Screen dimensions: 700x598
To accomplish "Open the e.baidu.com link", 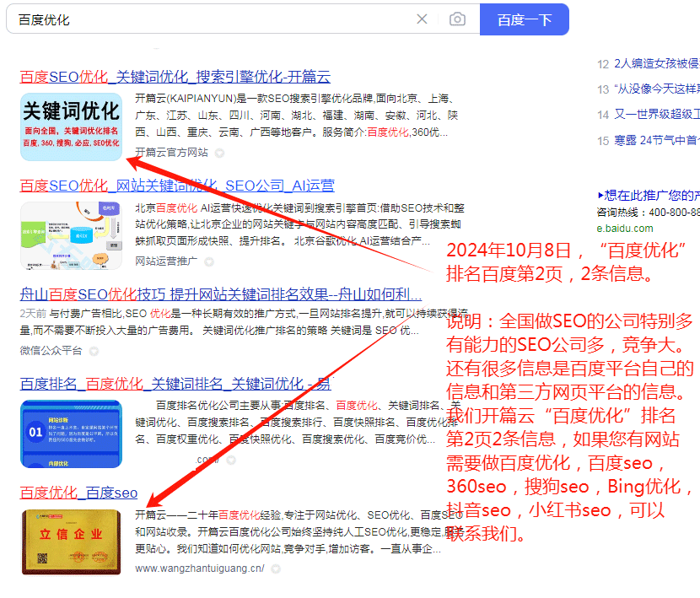I will tap(625, 229).
